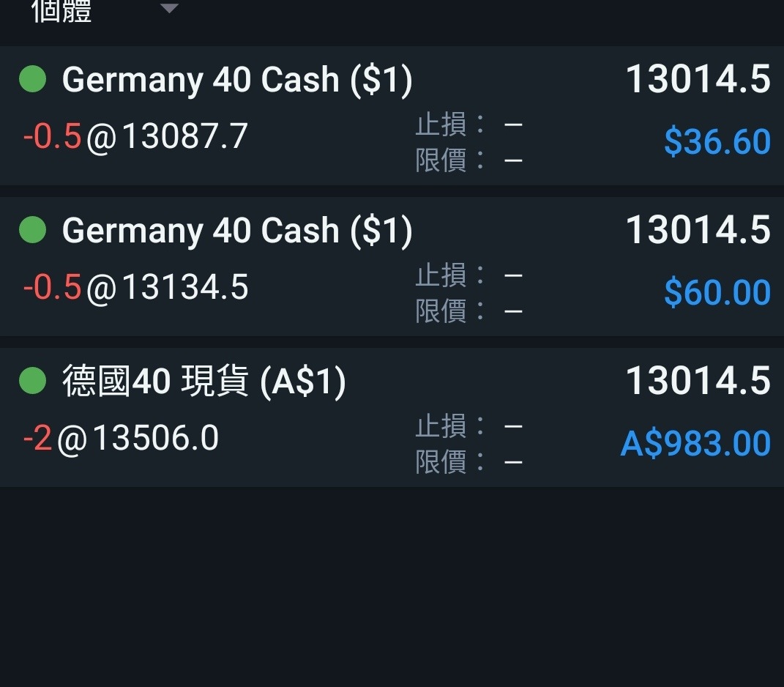Set 限價 on the 13506.0 position
784x687 pixels.
469,462
